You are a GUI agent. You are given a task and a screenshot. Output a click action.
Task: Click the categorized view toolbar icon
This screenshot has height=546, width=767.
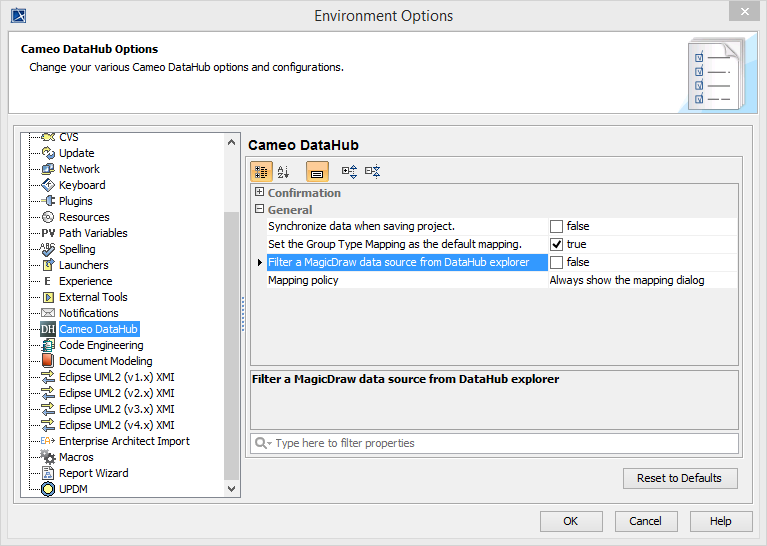point(261,172)
